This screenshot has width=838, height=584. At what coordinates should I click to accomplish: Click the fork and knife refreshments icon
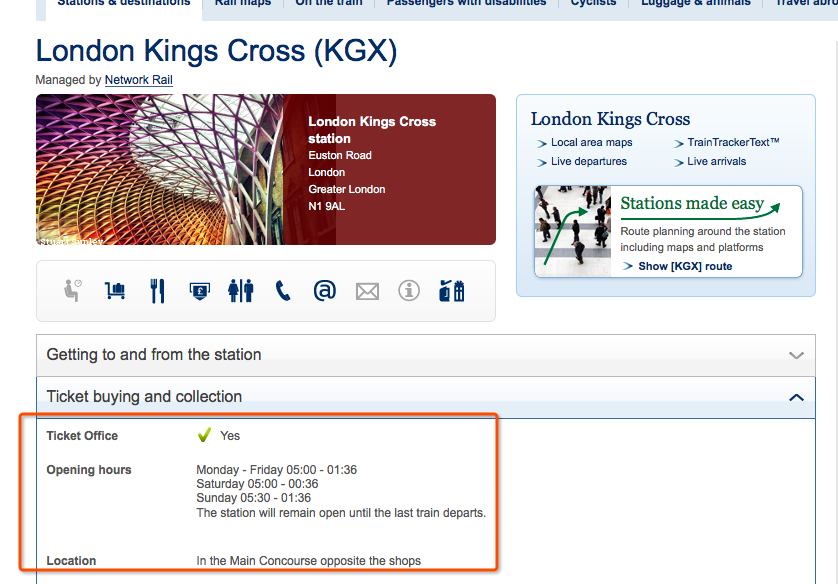157,291
